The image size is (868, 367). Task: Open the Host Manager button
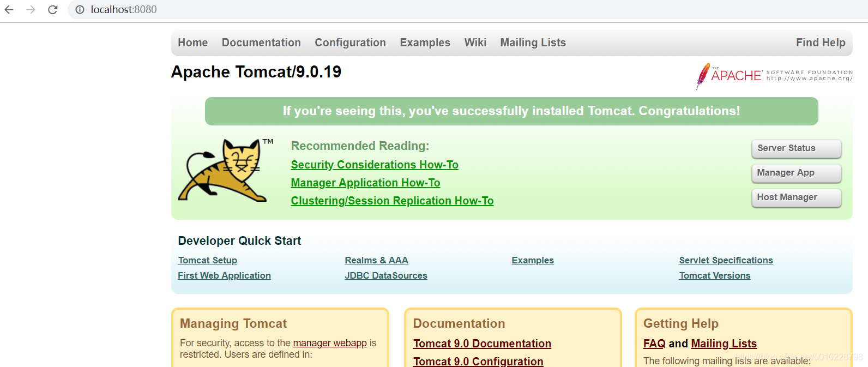point(797,197)
